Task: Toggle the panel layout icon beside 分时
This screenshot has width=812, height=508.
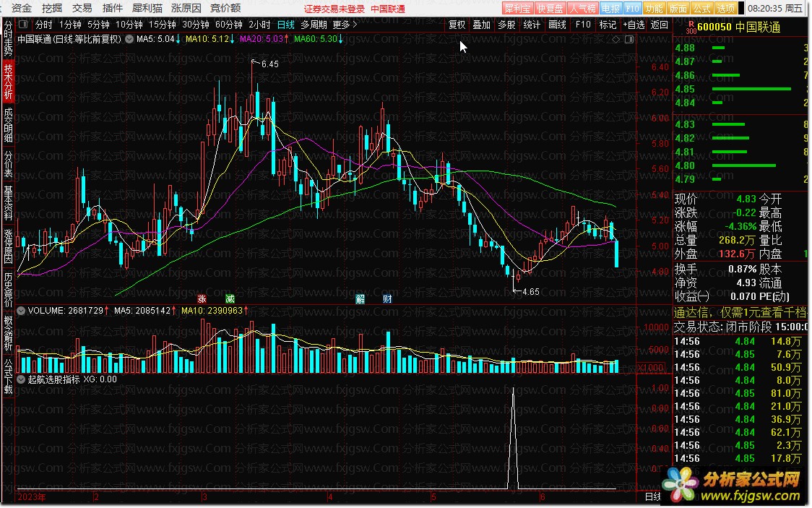Action: click(23, 25)
